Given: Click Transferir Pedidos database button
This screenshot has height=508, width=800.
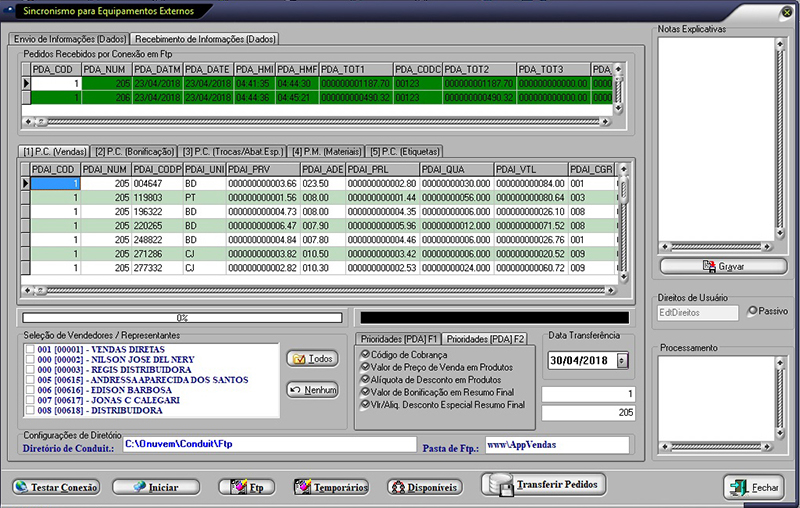Looking at the screenshot, I should [543, 485].
